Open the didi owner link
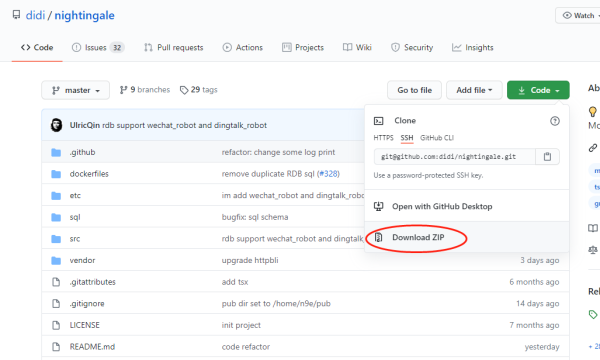Viewport: 600px width, 360px height. (x=35, y=15)
